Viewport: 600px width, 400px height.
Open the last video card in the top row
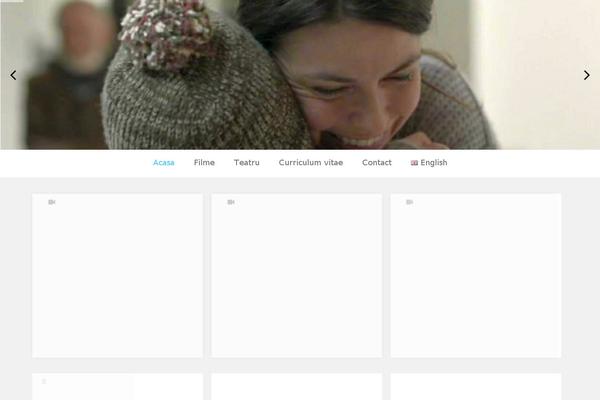pos(476,276)
